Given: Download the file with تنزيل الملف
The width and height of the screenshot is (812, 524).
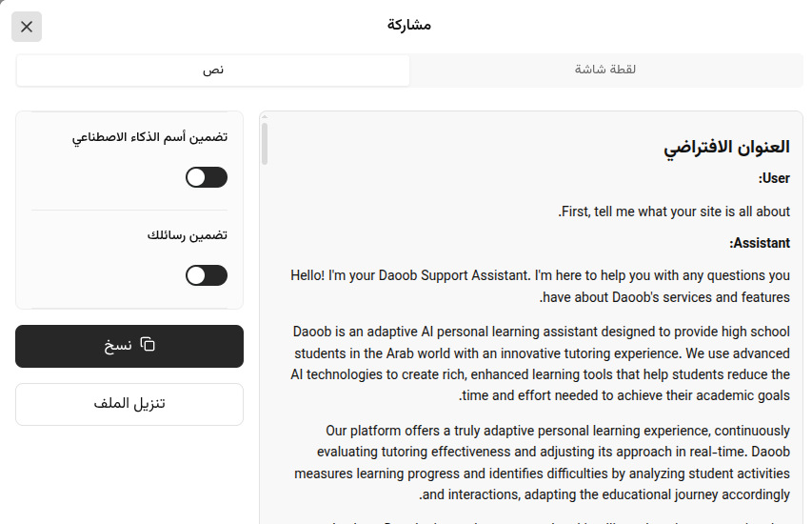Looking at the screenshot, I should tap(129, 404).
